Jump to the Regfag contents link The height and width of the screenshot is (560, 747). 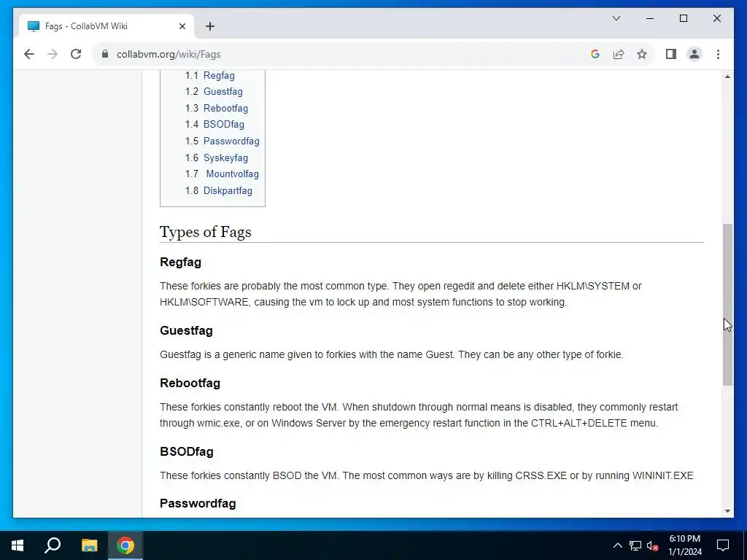(x=219, y=75)
